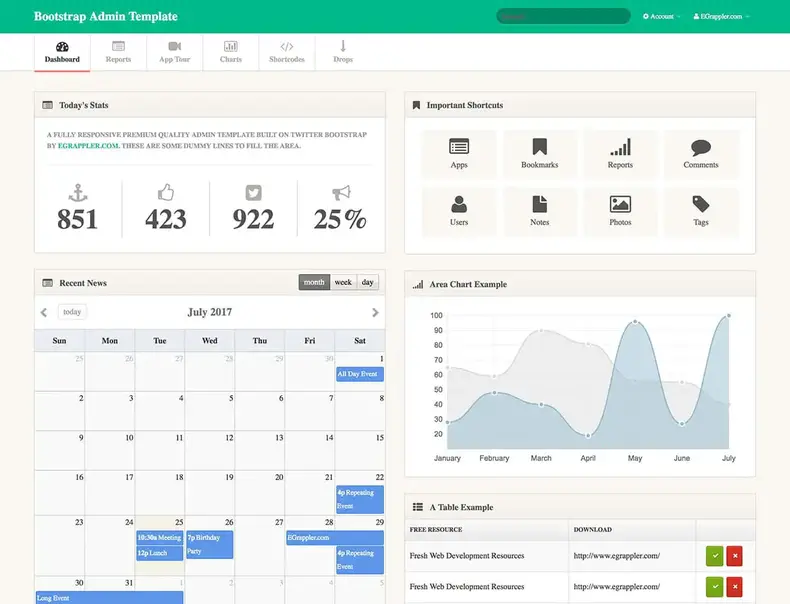Click the search field in header

563,17
